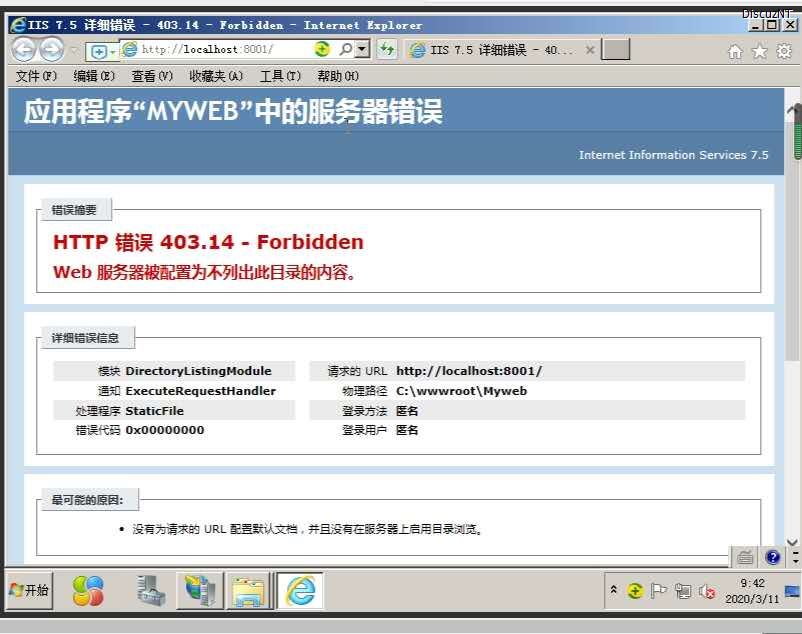Open the network tray icon
This screenshot has width=802, height=634.
click(x=683, y=591)
